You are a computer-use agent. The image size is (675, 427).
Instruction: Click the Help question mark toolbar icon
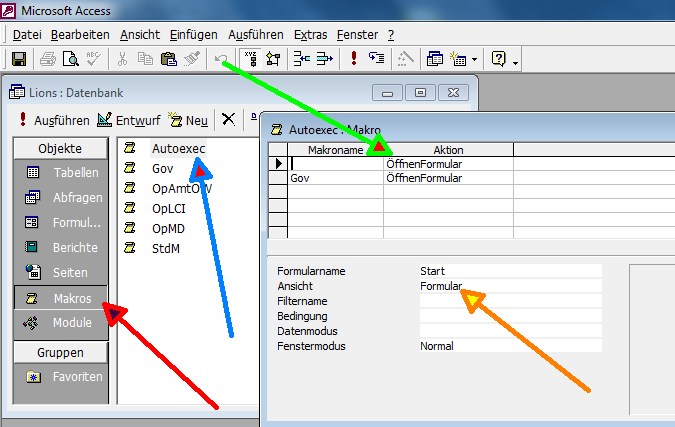click(499, 59)
